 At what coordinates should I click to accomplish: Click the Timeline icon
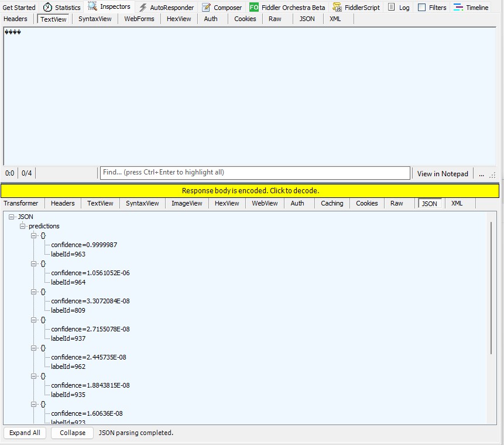458,8
